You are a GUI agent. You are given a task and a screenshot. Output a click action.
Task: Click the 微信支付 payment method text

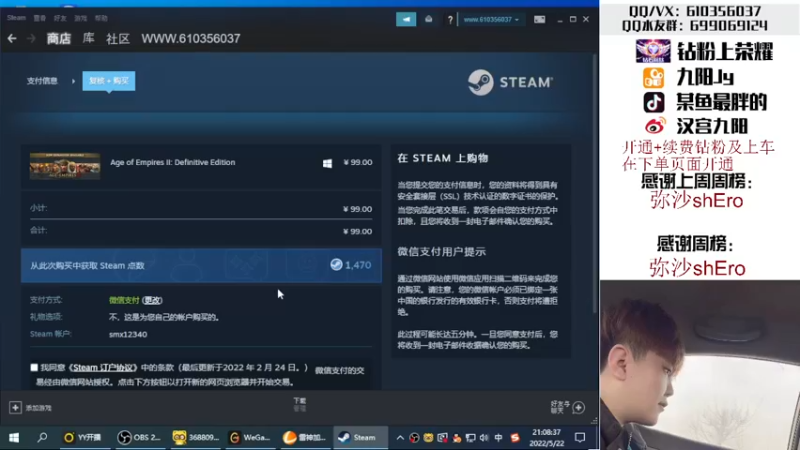pyautogui.click(x=124, y=301)
